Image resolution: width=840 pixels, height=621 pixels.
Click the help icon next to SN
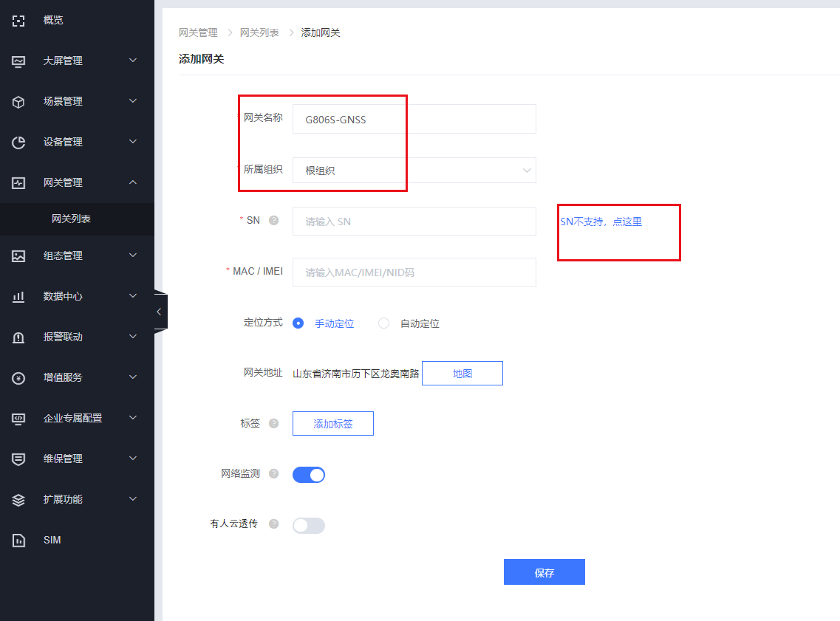pos(273,220)
